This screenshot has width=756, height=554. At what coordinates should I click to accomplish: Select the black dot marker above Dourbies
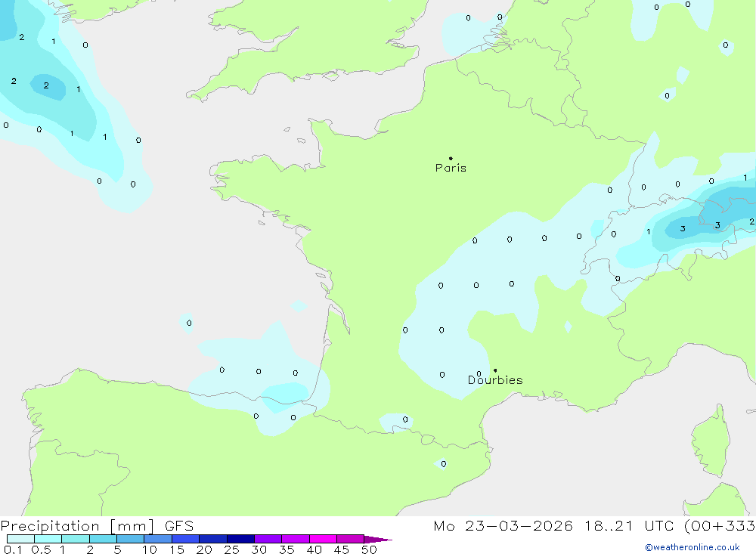tap(495, 370)
